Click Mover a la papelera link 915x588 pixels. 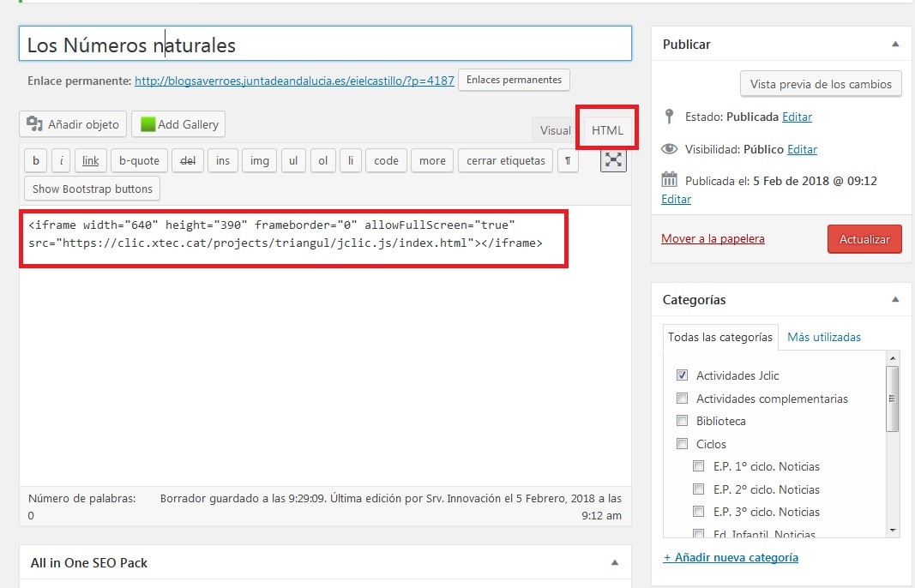pos(713,238)
